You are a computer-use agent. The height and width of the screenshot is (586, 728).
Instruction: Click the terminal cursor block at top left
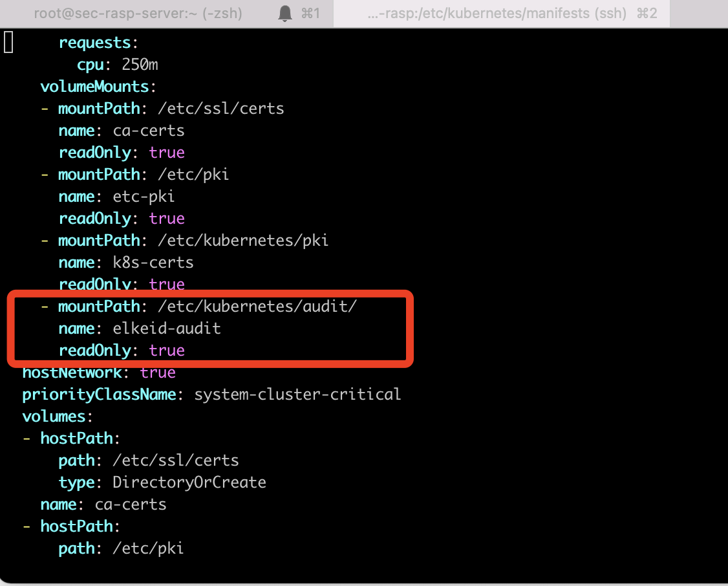[x=8, y=42]
